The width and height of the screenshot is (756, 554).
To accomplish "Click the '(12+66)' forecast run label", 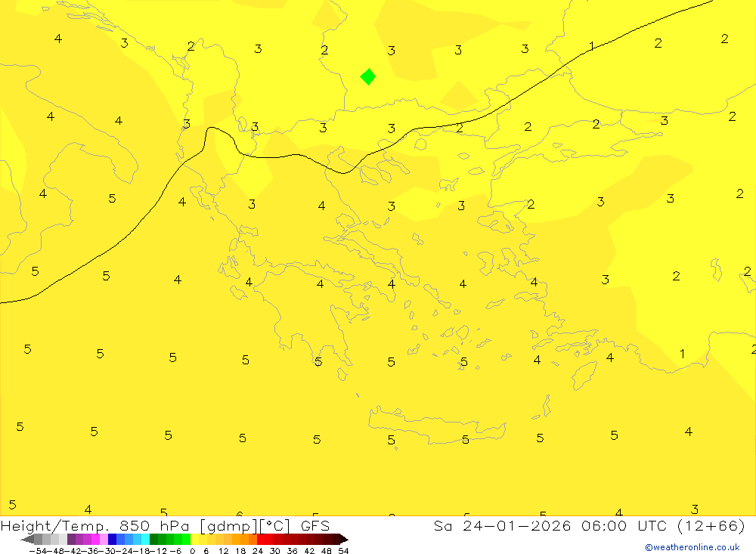I will tap(711, 525).
